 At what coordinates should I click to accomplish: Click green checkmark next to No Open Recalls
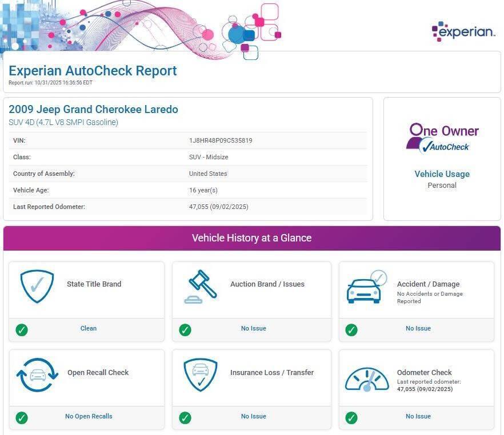[x=22, y=418]
